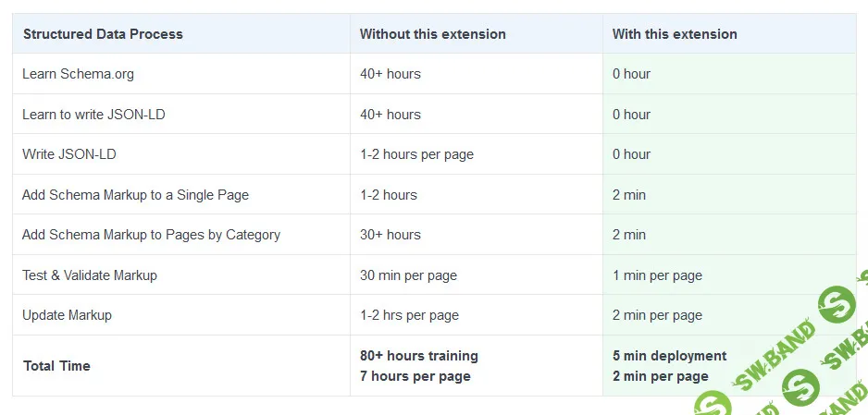The image size is (868, 415).
Task: Click the 'Structured Data Process' column header
Action: point(103,34)
